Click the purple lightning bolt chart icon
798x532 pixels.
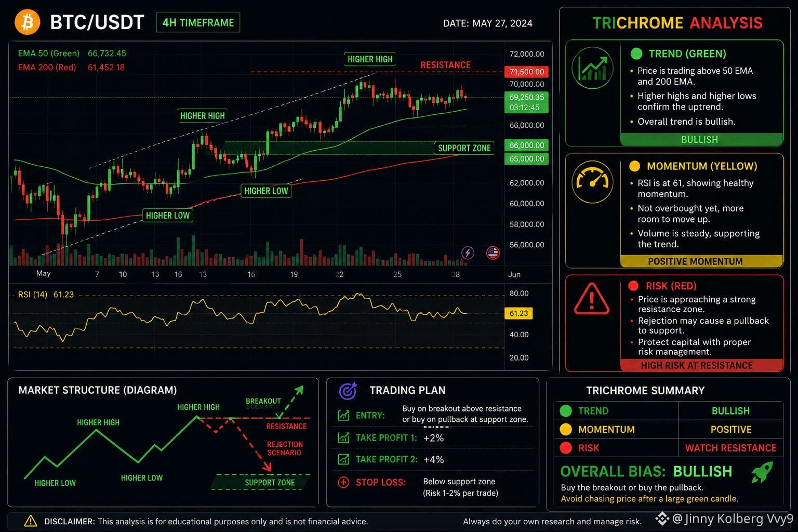click(468, 253)
